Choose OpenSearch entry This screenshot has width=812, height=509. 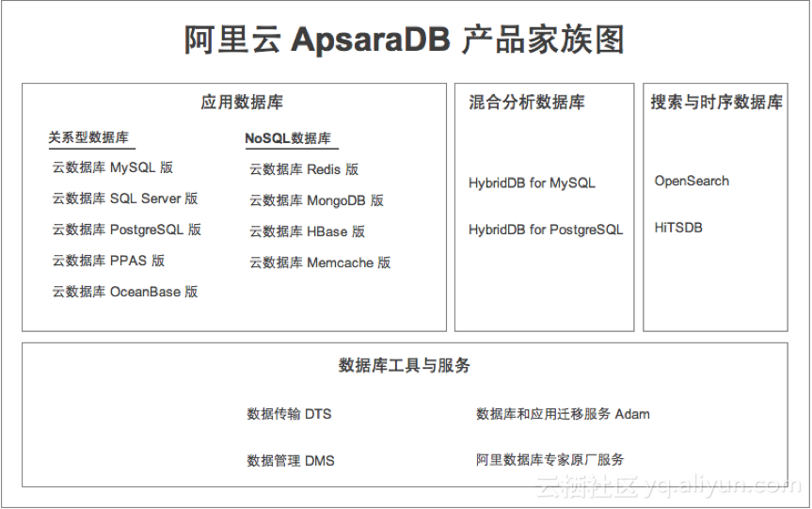pos(692,182)
